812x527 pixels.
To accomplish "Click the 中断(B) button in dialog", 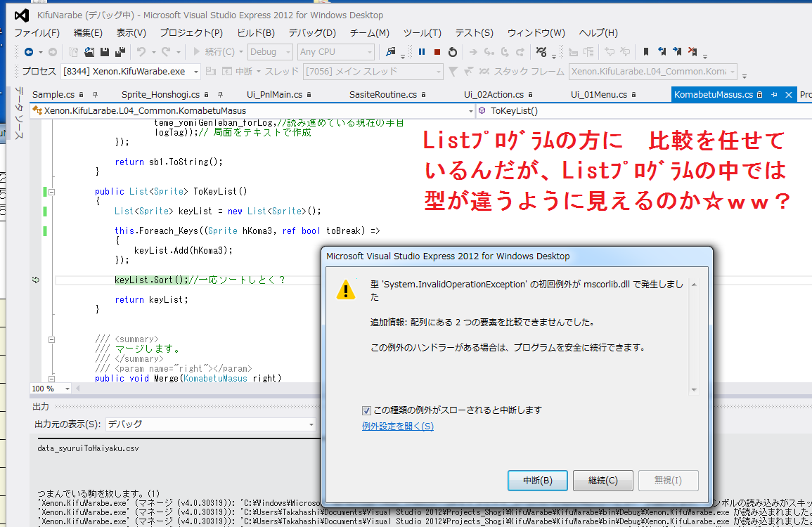I will pos(538,481).
